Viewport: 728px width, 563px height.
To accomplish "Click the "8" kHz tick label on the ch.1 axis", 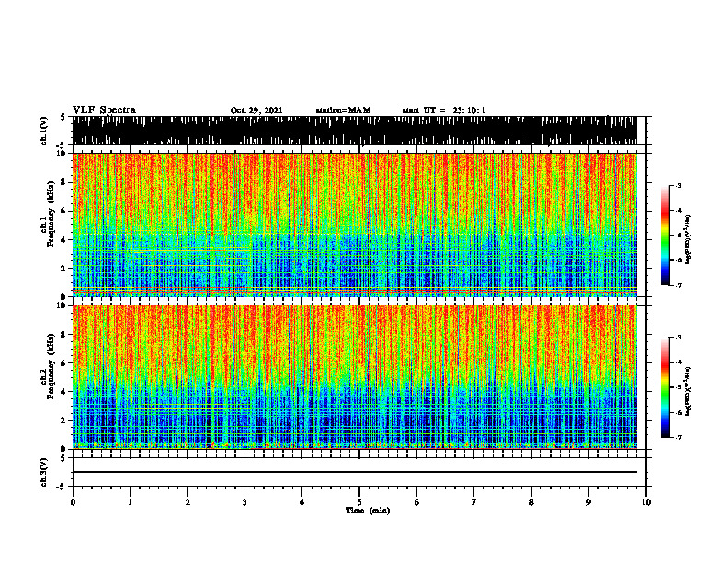I will pyautogui.click(x=64, y=182).
